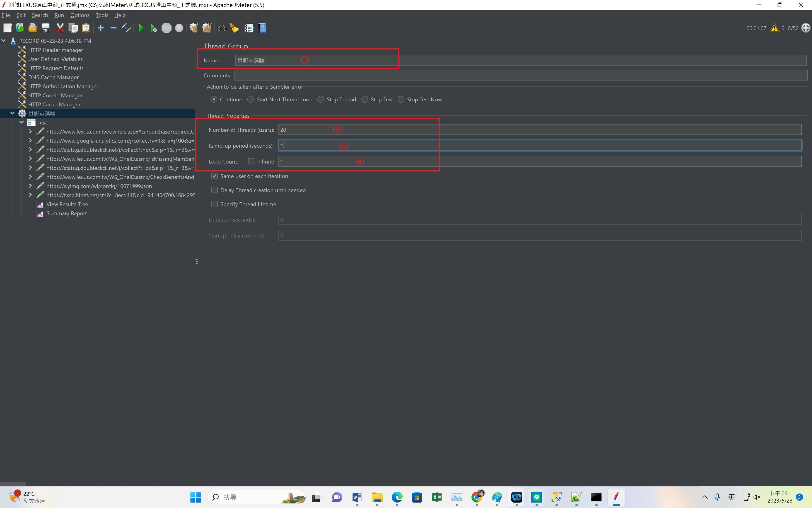Screen dimensions: 812x508
Task: Enable Delay Thread creation until needed
Action: point(214,190)
